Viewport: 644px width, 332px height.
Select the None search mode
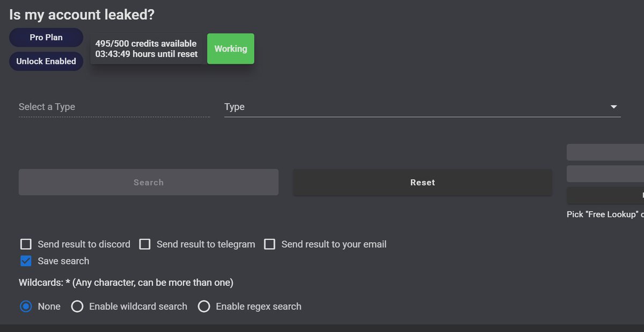tap(25, 306)
